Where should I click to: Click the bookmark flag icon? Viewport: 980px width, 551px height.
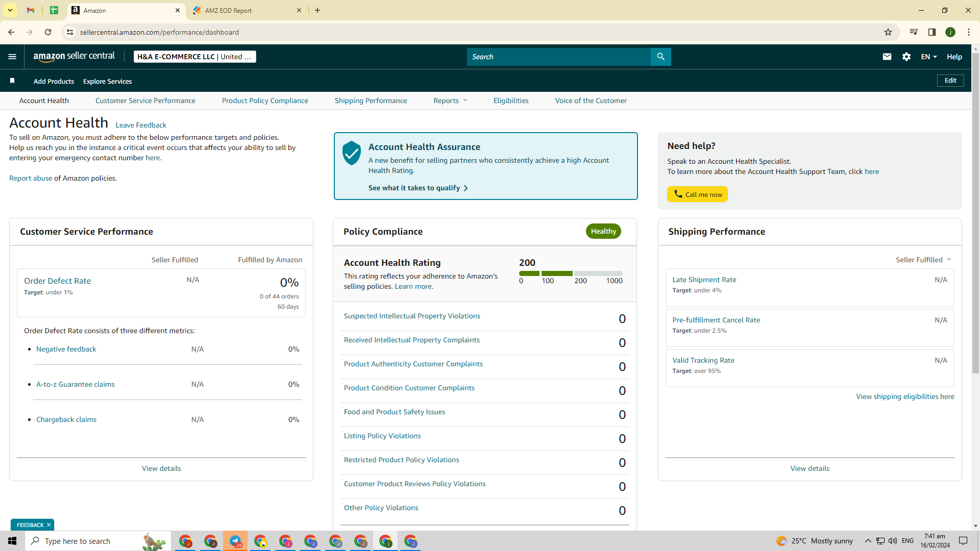[x=12, y=81]
